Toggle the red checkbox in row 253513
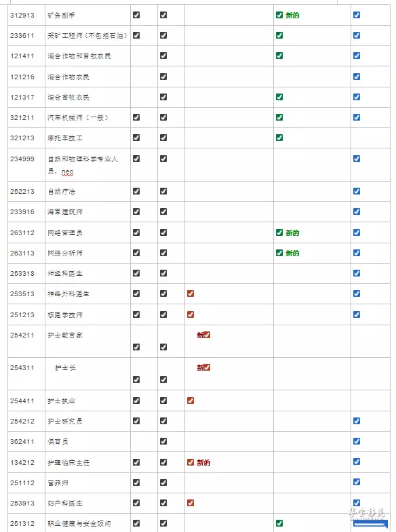Viewport: 396px width, 532px height. click(191, 293)
